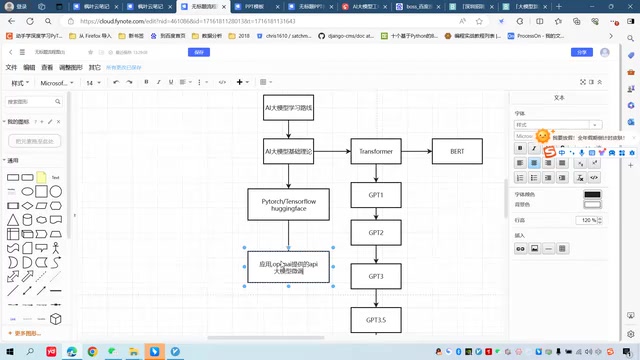Click the insert table button in the panel

[562, 249]
